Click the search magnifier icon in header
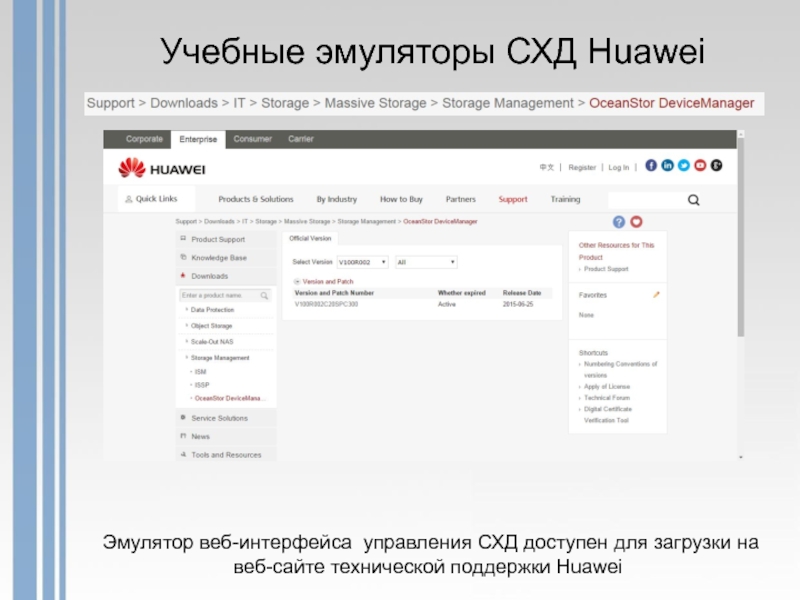Screen dimensions: 800x600 coord(693,200)
